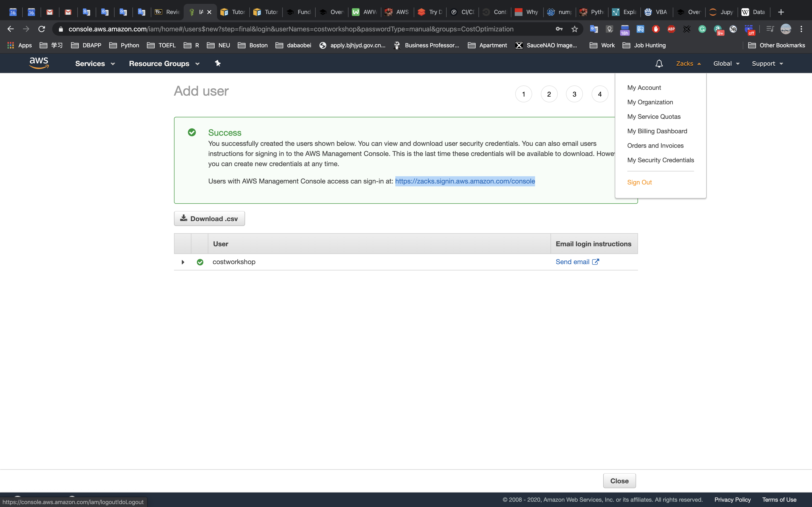Open the Global region dropdown

726,64
